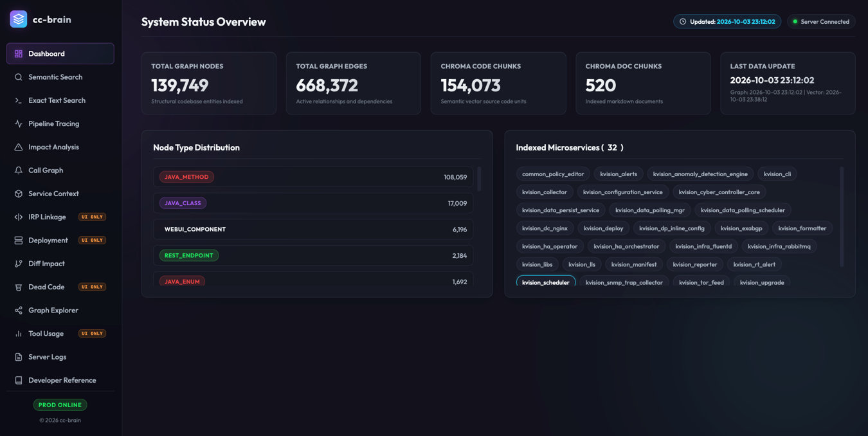
Task: Click the Indexed Microservices panel scrollbar
Action: click(x=842, y=217)
